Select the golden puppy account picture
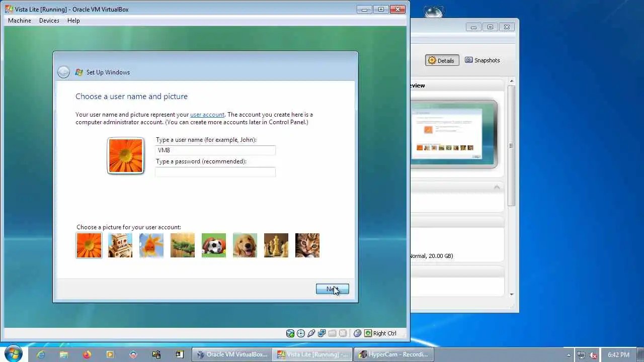 point(245,245)
